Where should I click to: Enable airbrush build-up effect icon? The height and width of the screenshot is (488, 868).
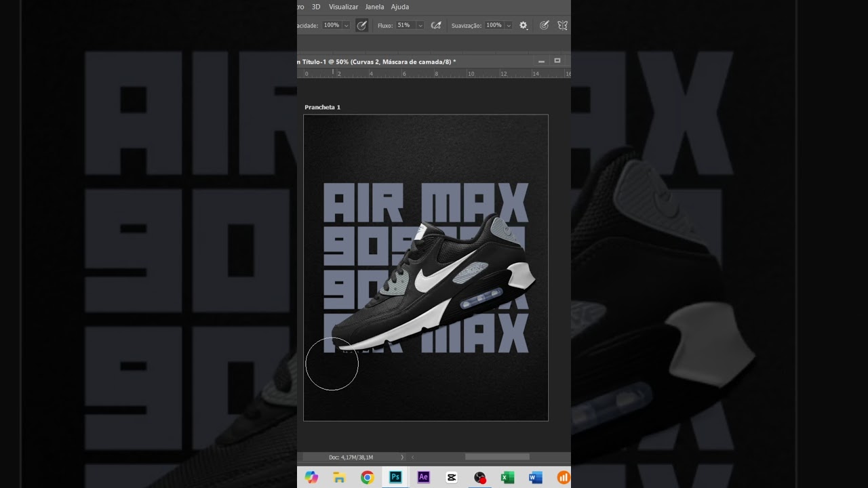[x=436, y=25]
